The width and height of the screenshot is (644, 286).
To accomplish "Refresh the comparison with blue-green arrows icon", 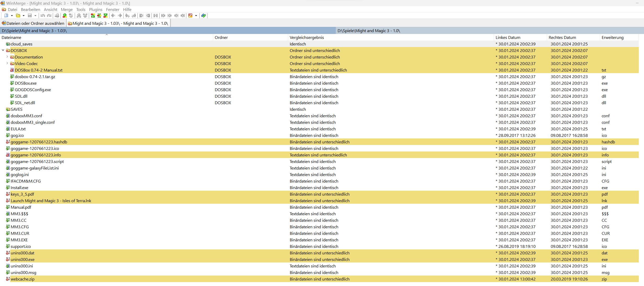I will [204, 16].
